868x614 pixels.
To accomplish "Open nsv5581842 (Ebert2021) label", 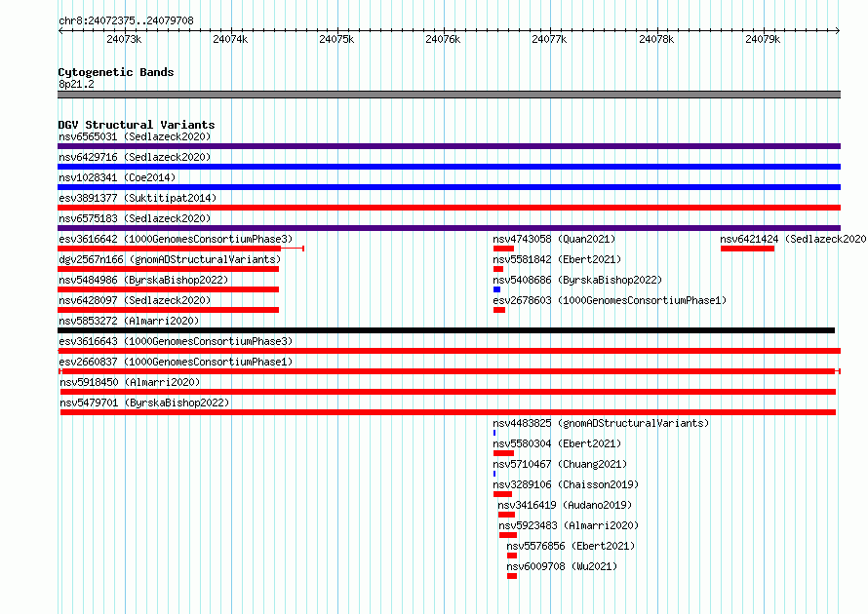I will coord(557,259).
